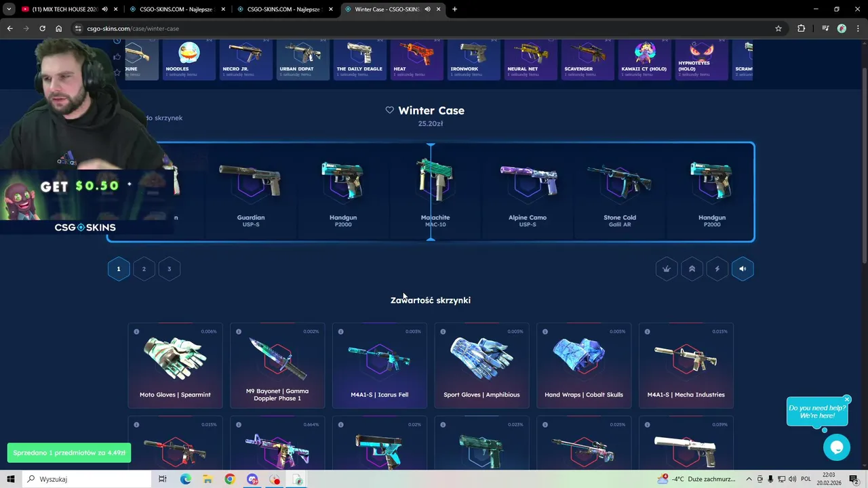The image size is (868, 488).
Task: Open info icon on Sport Gloves Amphibious card
Action: (443, 331)
